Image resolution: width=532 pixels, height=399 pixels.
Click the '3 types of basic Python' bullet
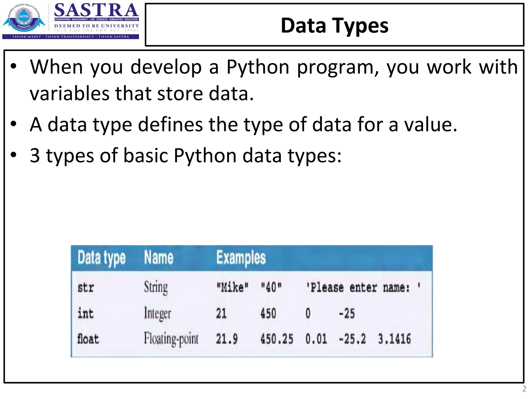[x=185, y=155]
